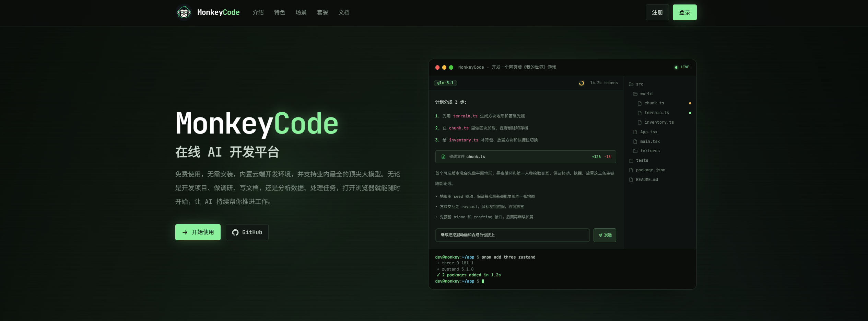
Task: Click the LIVE status indicator
Action: [682, 67]
